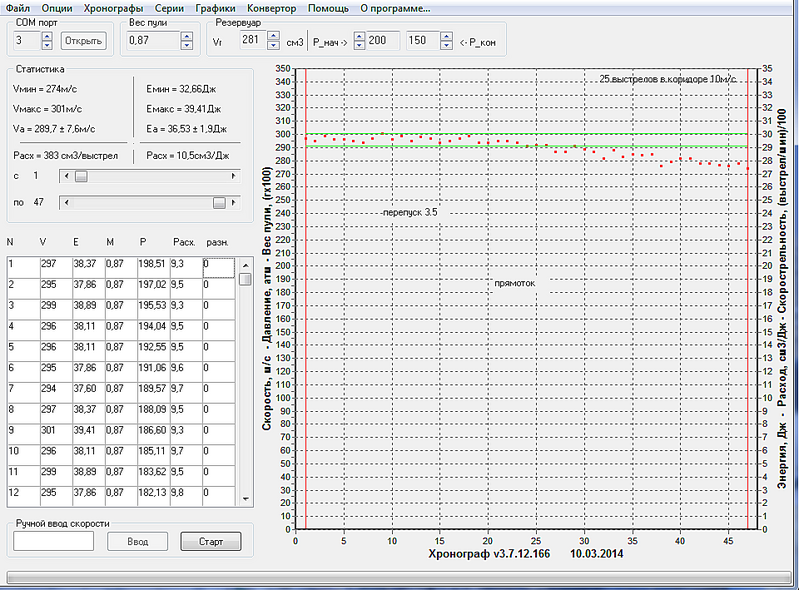Screen dimensions: 799x590
Task: Click the velocity 301 cell in row 9
Action: [x=56, y=434]
